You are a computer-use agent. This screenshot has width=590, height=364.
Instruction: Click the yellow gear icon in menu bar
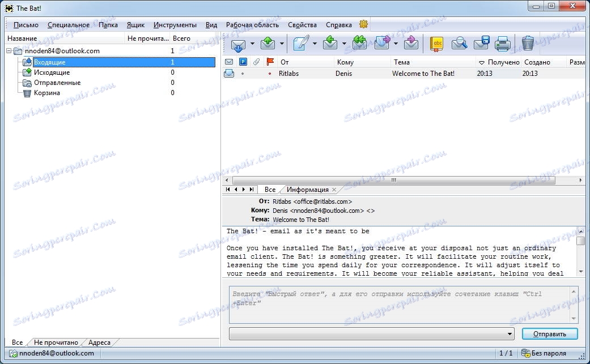(363, 24)
